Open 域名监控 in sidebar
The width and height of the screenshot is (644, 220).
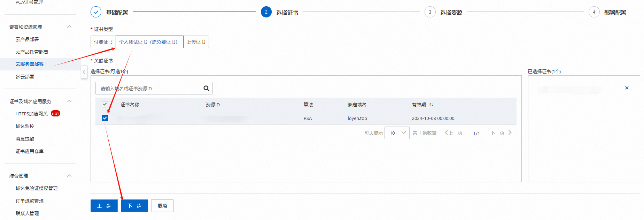click(25, 126)
